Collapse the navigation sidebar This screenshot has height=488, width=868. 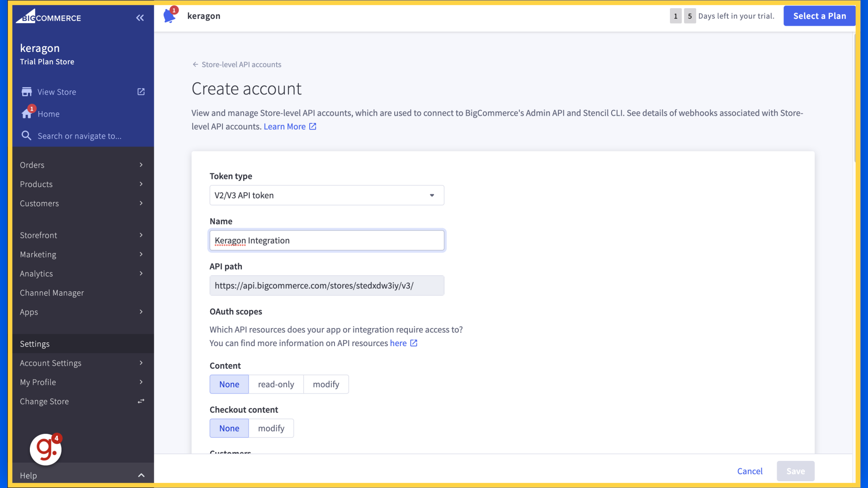coord(140,18)
